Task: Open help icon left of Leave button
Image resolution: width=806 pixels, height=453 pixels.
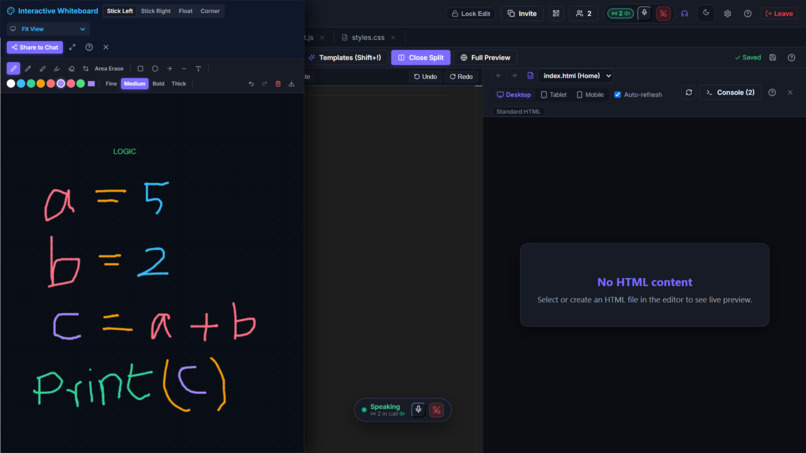Action: point(748,13)
